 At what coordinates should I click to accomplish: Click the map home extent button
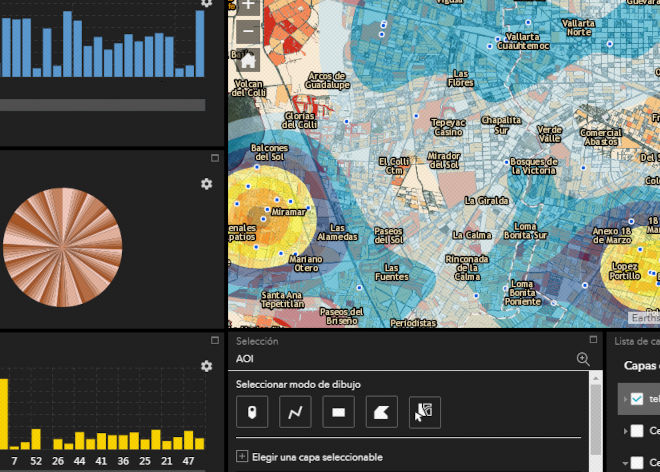coord(248,59)
